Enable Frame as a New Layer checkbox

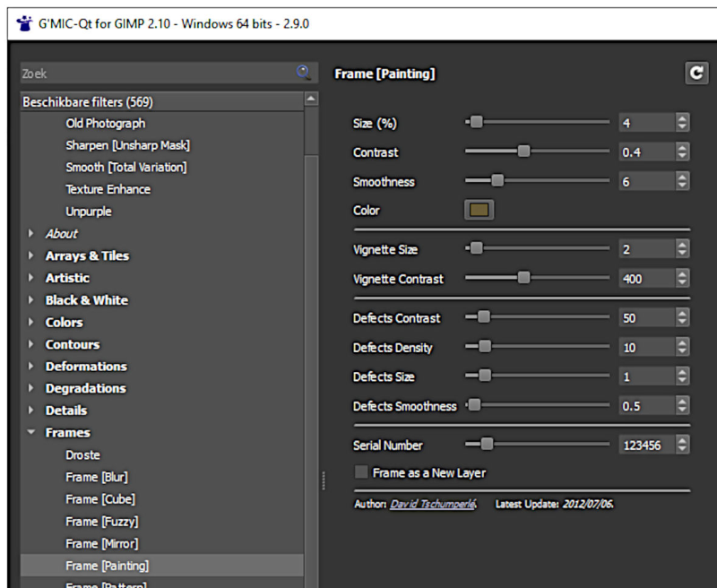tap(361, 472)
